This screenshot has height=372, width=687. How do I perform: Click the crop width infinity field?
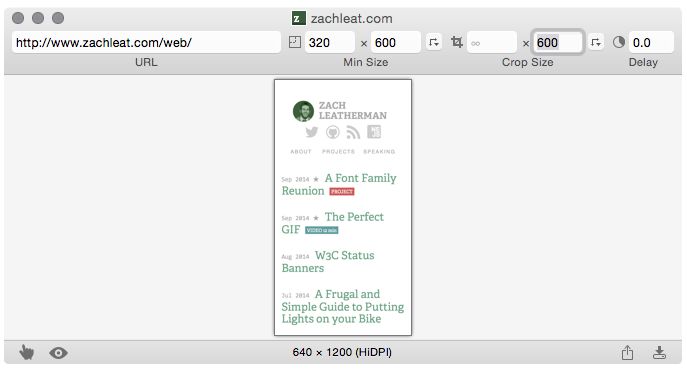tap(492, 43)
